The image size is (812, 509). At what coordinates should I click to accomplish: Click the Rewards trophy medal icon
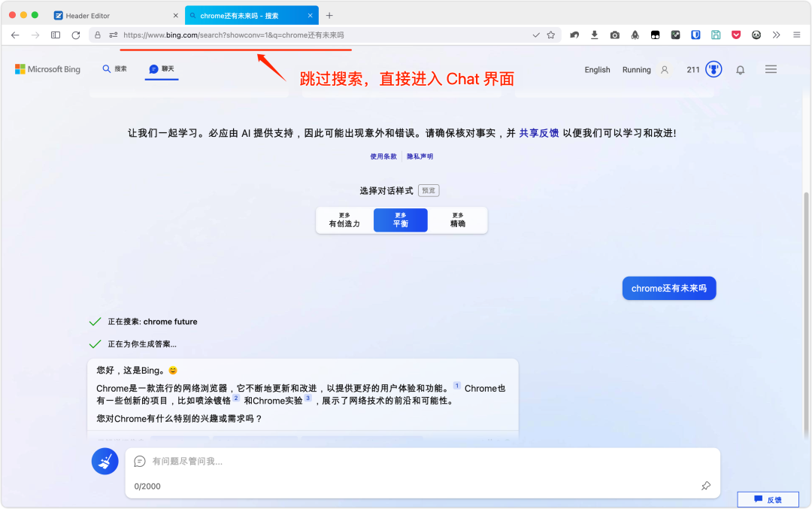point(714,69)
